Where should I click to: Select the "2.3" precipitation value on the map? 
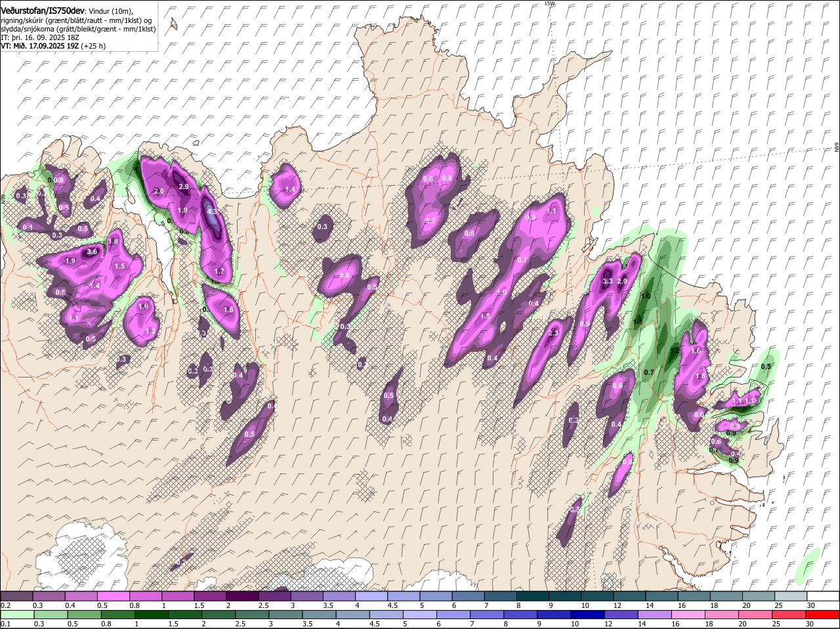[x=553, y=333]
